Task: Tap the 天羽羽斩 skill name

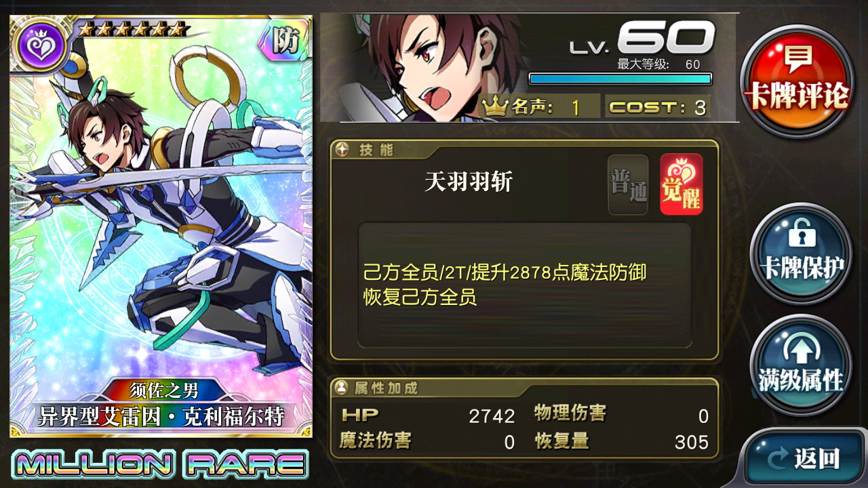Action: (x=469, y=182)
